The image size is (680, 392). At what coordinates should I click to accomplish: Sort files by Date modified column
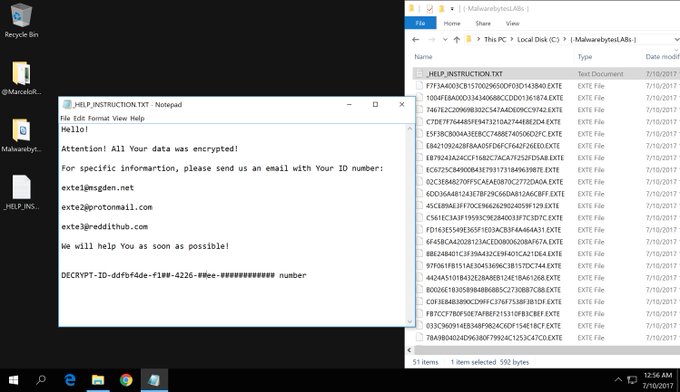[x=662, y=56]
